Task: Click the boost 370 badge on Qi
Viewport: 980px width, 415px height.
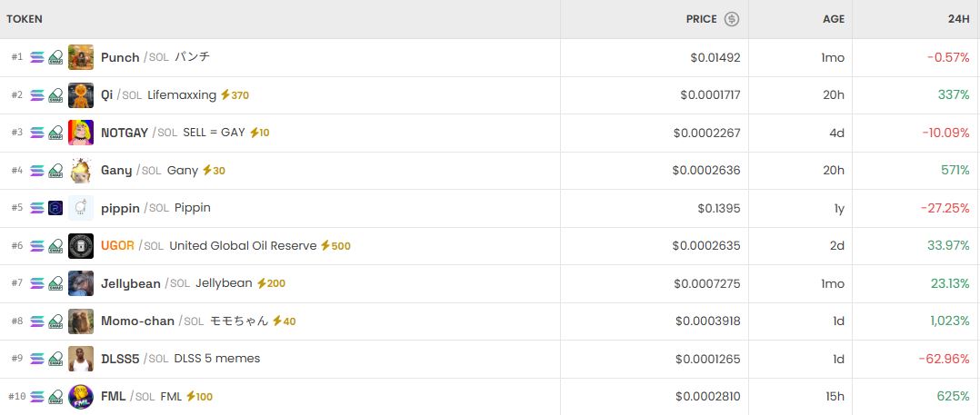Action: tap(235, 95)
